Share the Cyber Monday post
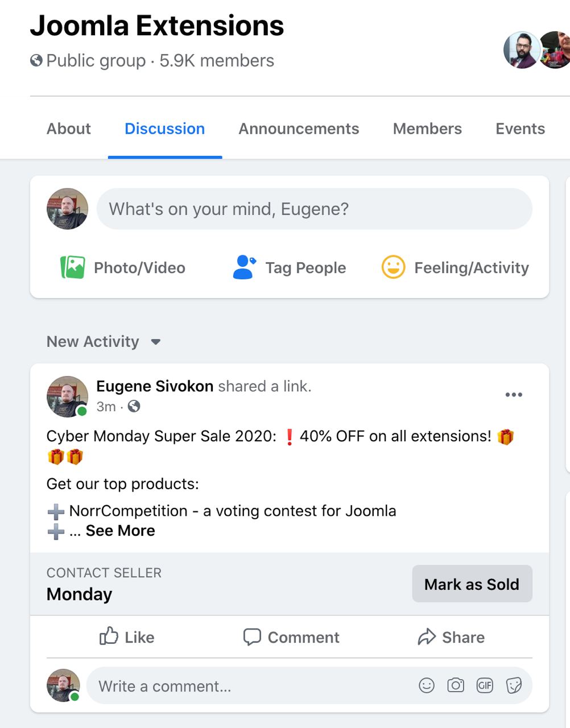The image size is (570, 728). pos(451,637)
